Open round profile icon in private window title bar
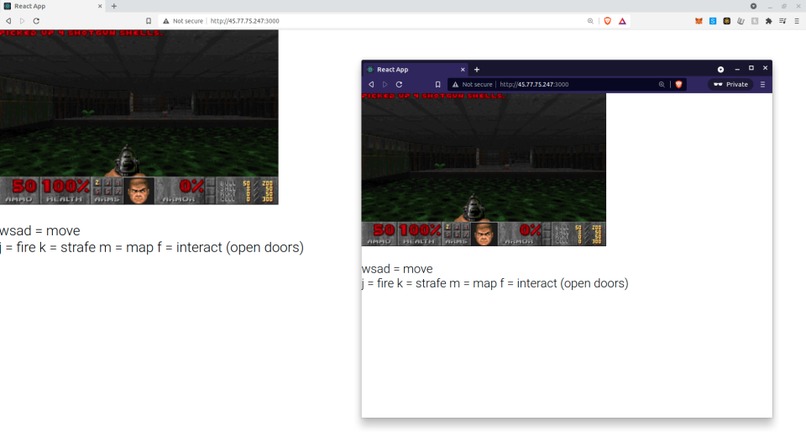806x437 pixels. click(721, 69)
